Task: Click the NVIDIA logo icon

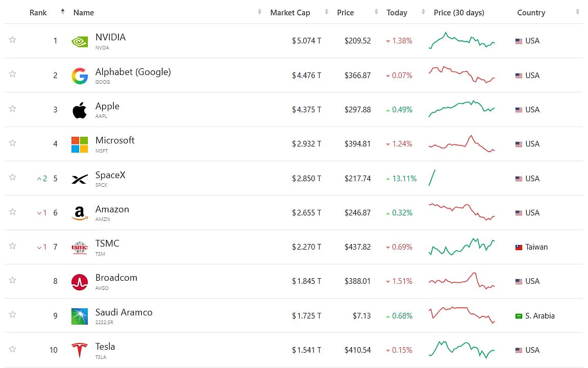Action: coord(80,41)
